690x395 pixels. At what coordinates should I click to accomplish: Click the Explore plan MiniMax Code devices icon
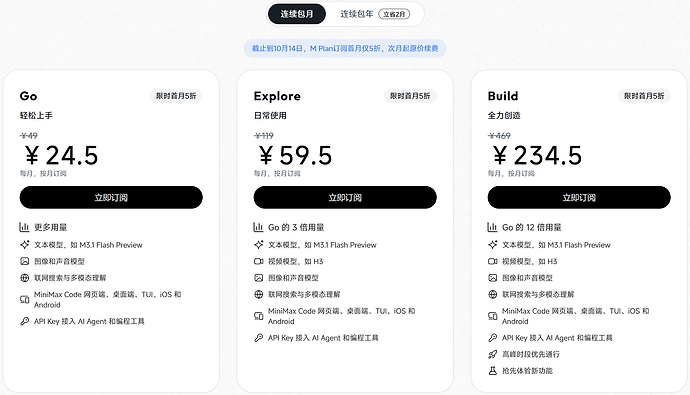[258, 316]
